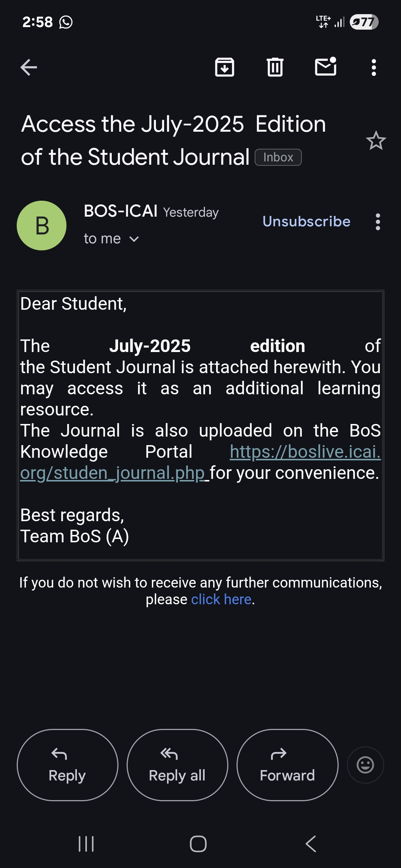
Task: Forward this email
Action: [x=287, y=765]
